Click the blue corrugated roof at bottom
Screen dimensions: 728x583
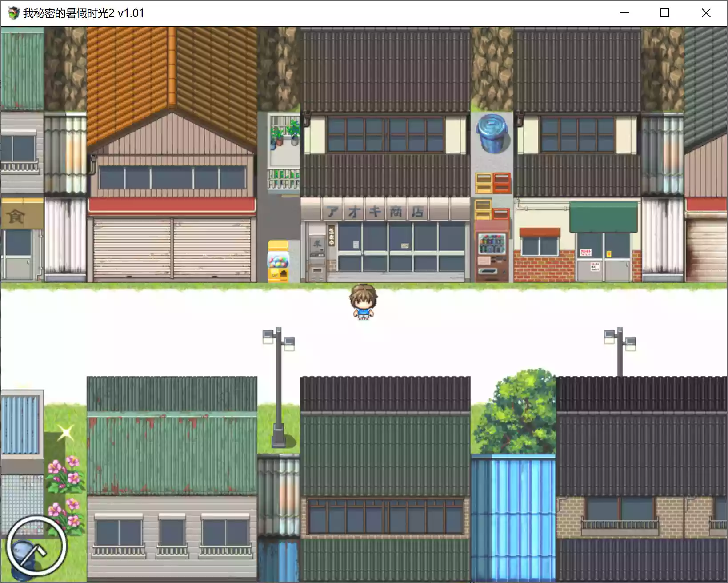click(513, 518)
